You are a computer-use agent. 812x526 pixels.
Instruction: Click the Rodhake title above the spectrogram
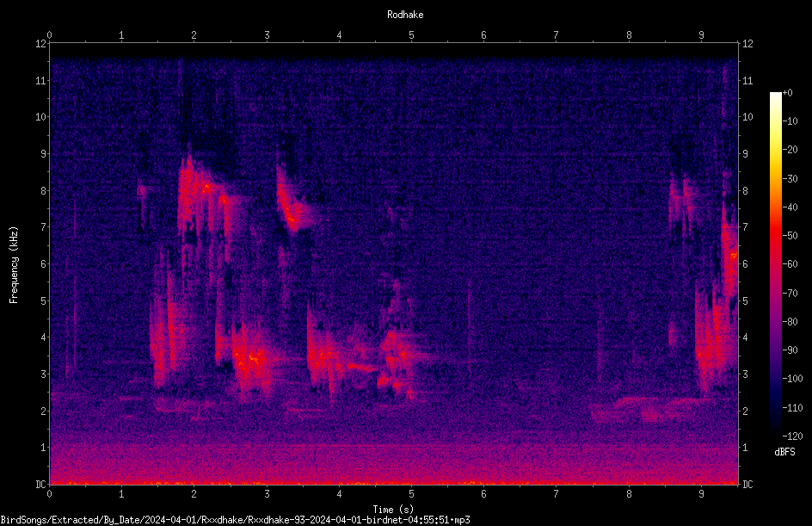click(x=405, y=15)
